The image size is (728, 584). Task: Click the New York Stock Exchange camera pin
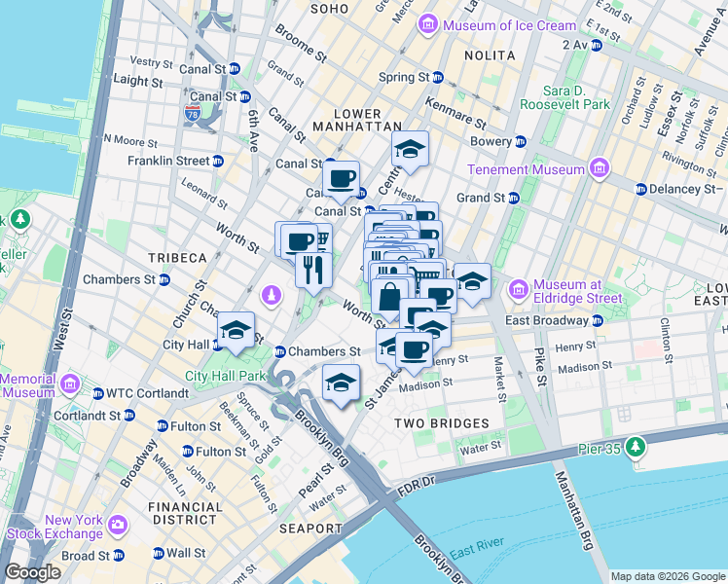[118, 526]
